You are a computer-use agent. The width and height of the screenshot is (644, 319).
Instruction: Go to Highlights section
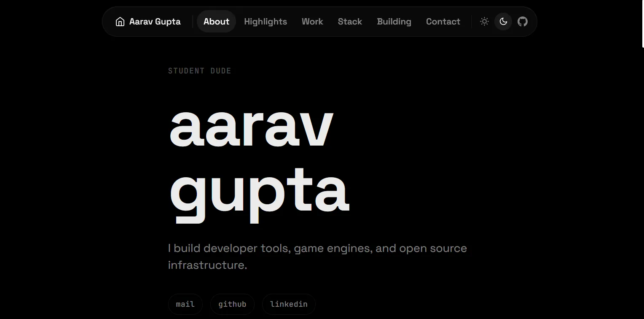point(266,22)
